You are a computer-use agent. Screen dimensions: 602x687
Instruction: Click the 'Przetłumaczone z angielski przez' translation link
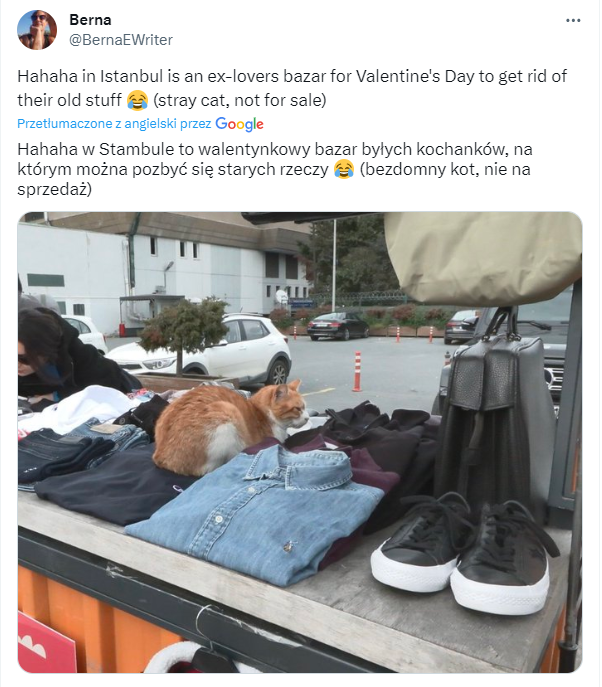click(x=114, y=124)
